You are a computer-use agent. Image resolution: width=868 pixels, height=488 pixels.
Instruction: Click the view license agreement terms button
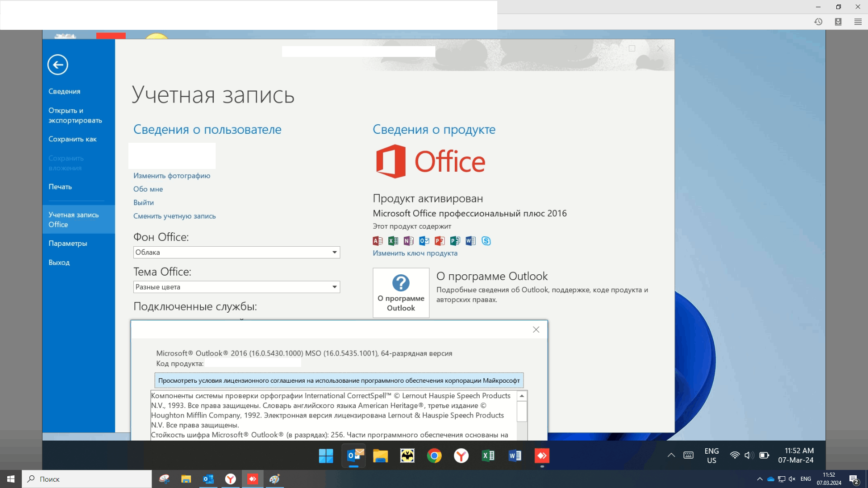click(x=339, y=380)
